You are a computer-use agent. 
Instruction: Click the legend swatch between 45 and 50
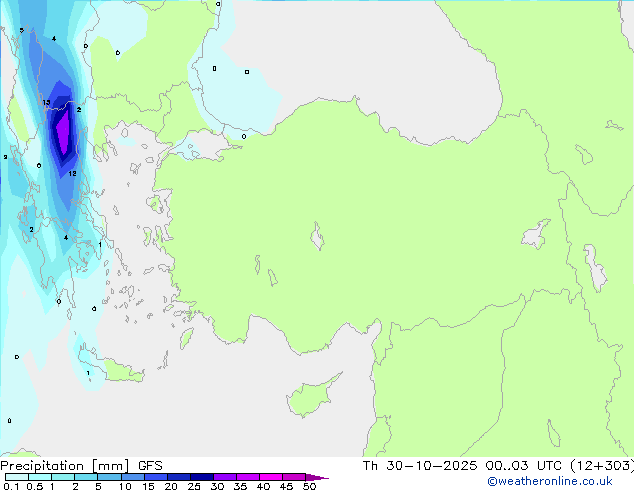point(294,477)
